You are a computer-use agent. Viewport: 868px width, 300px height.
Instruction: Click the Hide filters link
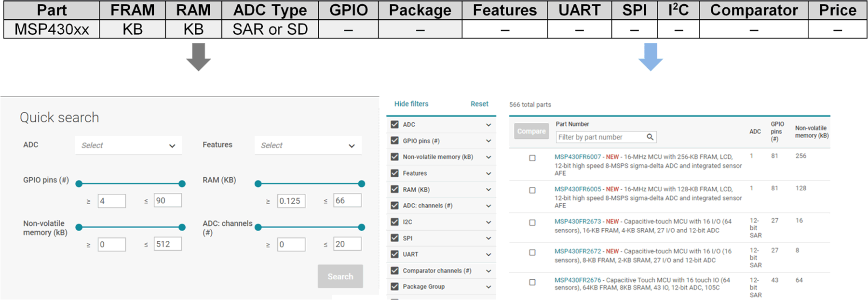[x=411, y=104]
